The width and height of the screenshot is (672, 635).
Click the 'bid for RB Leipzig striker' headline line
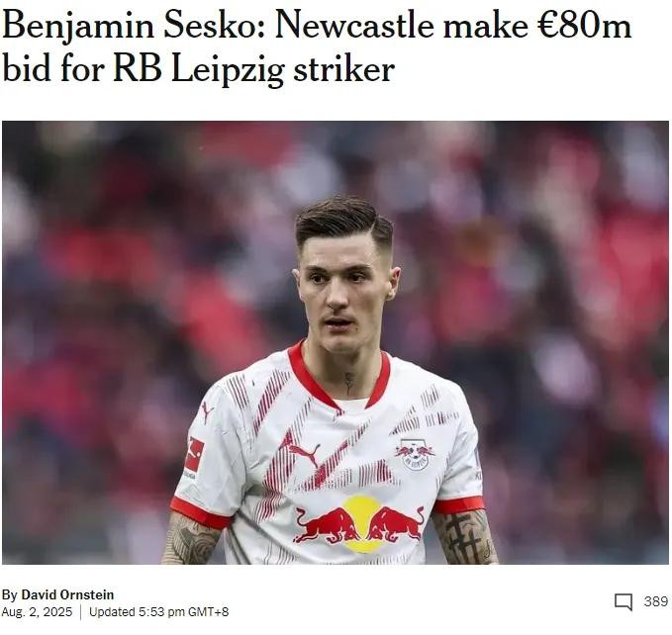click(198, 68)
